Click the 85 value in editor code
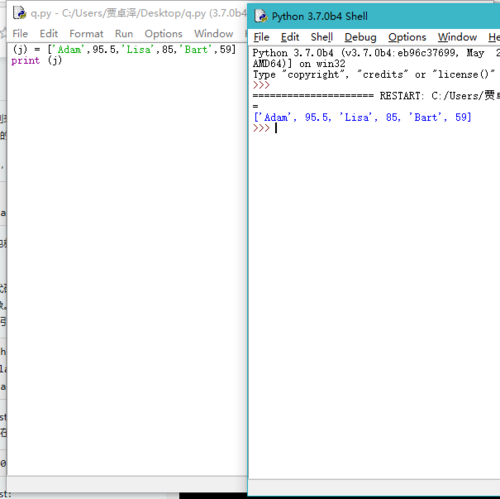This screenshot has width=500, height=499. click(168, 50)
